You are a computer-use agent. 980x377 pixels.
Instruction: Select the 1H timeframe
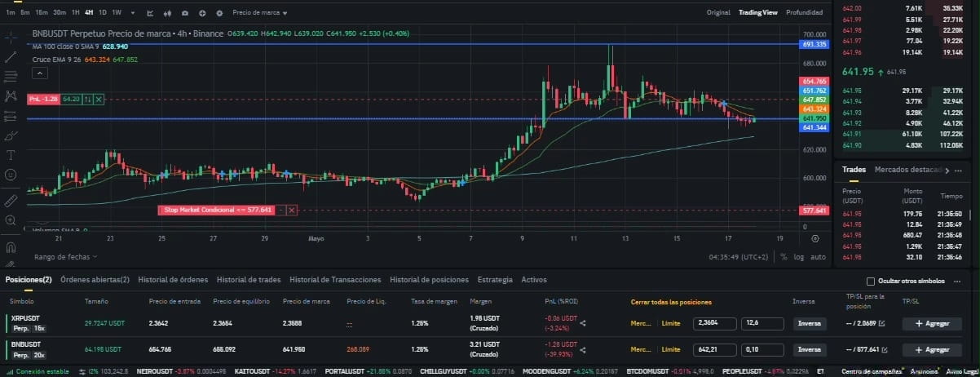[x=76, y=13]
